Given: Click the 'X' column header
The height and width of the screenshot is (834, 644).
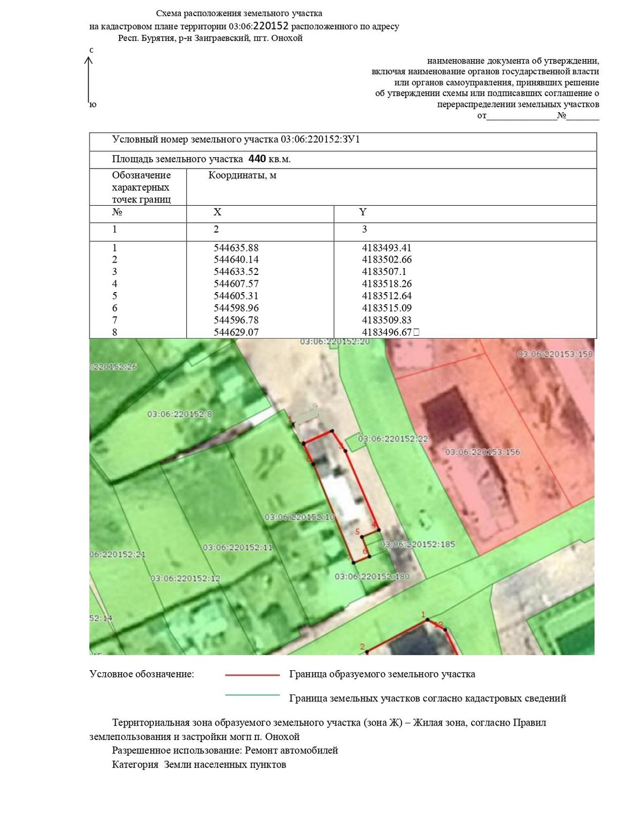Looking at the screenshot, I should pyautogui.click(x=217, y=212).
